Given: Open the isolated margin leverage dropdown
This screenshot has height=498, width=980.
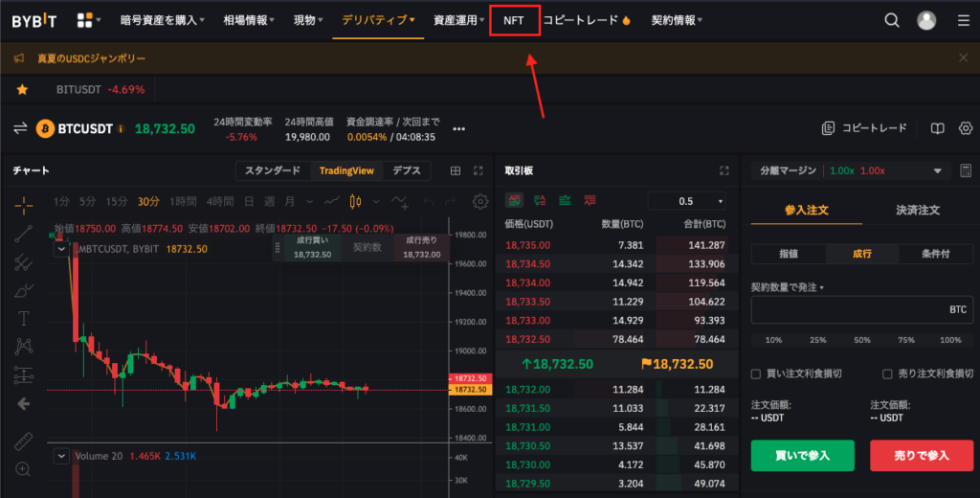Looking at the screenshot, I should click(851, 170).
